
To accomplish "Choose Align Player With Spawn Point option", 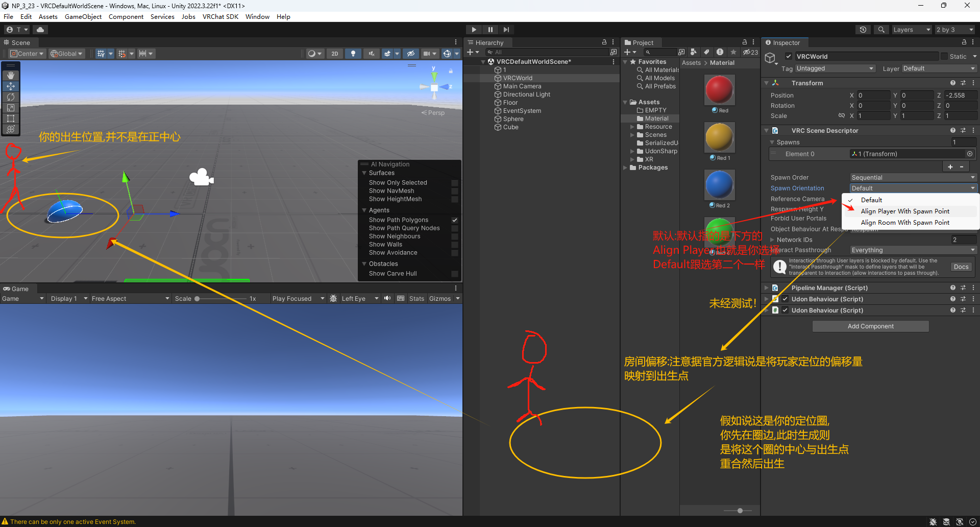I will (x=905, y=211).
